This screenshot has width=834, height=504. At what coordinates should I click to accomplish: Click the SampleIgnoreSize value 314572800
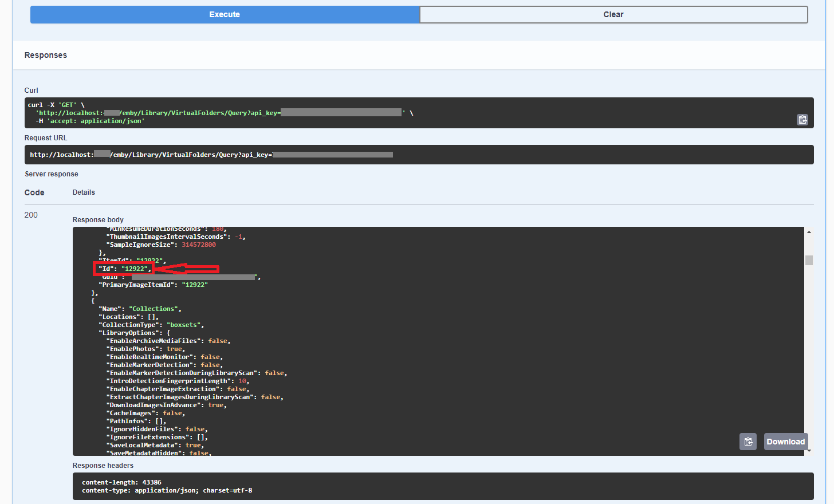pyautogui.click(x=199, y=245)
